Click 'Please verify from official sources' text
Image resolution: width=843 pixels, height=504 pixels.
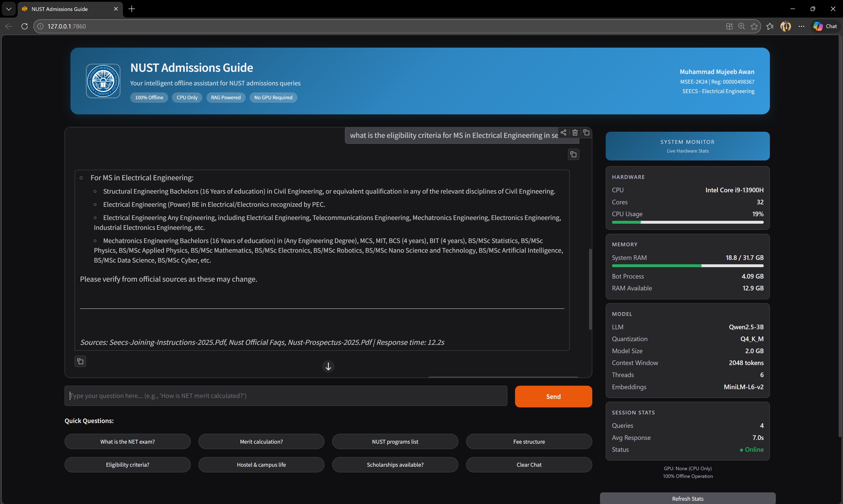click(x=168, y=279)
